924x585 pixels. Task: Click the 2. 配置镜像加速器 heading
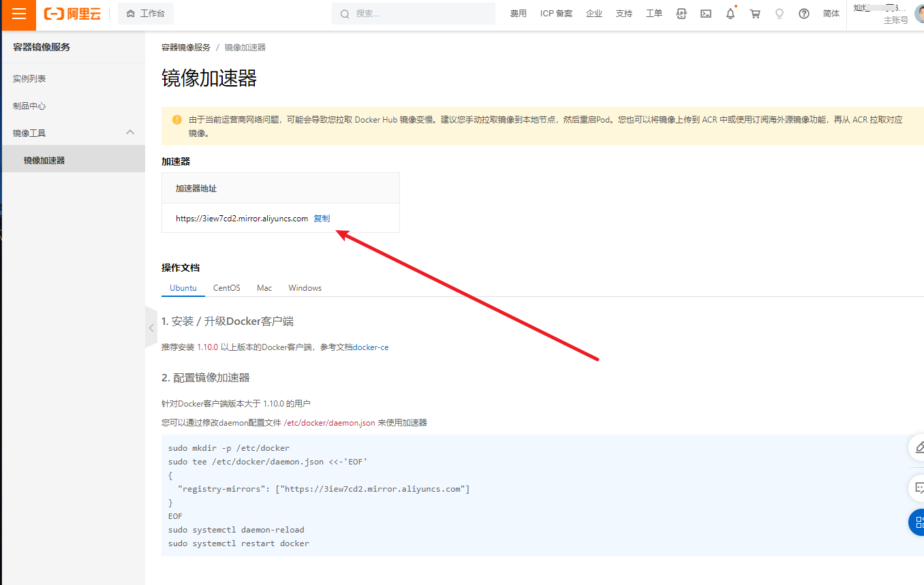(x=206, y=378)
